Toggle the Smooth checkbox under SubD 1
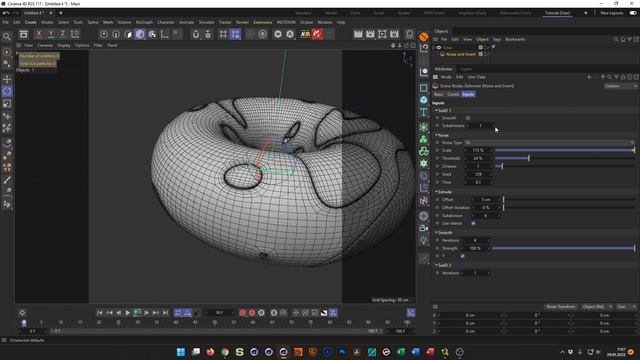640x360 pixels. coord(468,118)
